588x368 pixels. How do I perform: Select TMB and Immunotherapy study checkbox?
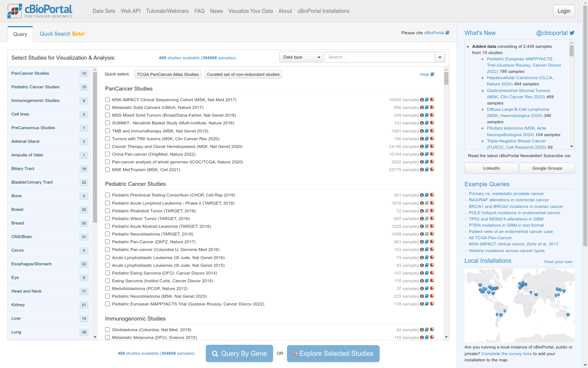coord(107,131)
